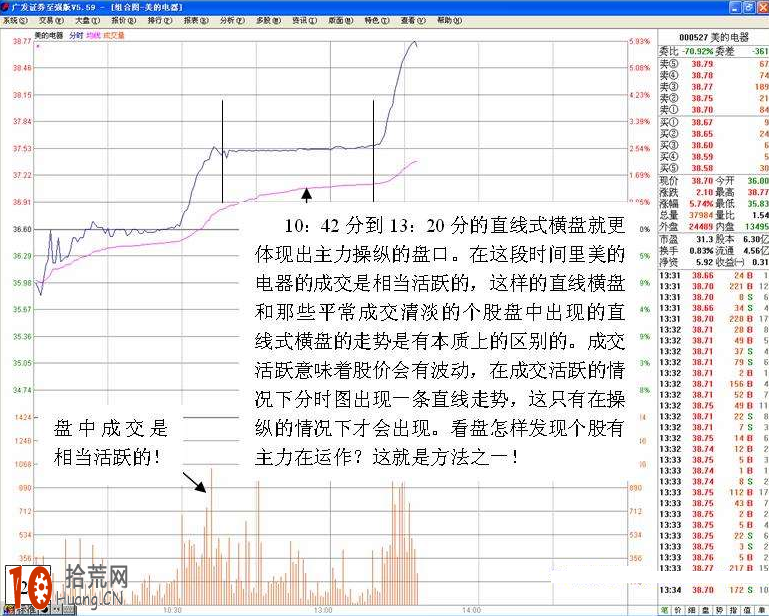Select 买④ row at price 38.59
Image resolution: width=769 pixels, height=616 pixels.
(x=714, y=156)
